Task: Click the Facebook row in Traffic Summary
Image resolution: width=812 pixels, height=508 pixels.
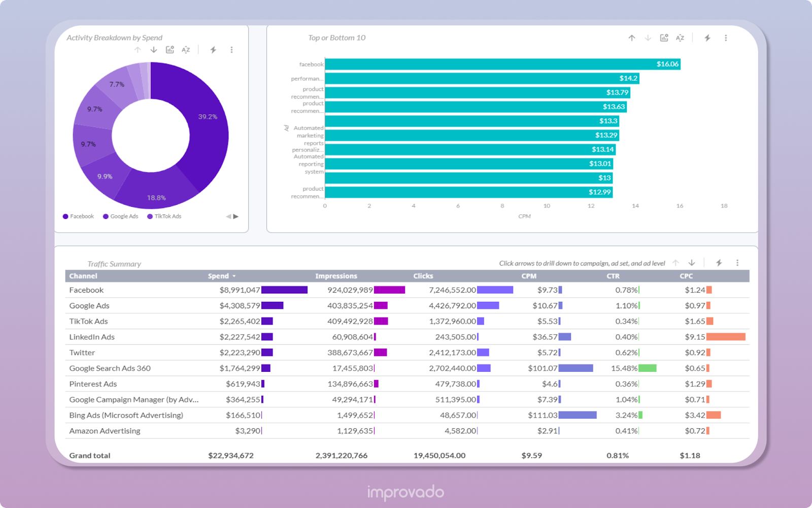Action: pyautogui.click(x=86, y=290)
